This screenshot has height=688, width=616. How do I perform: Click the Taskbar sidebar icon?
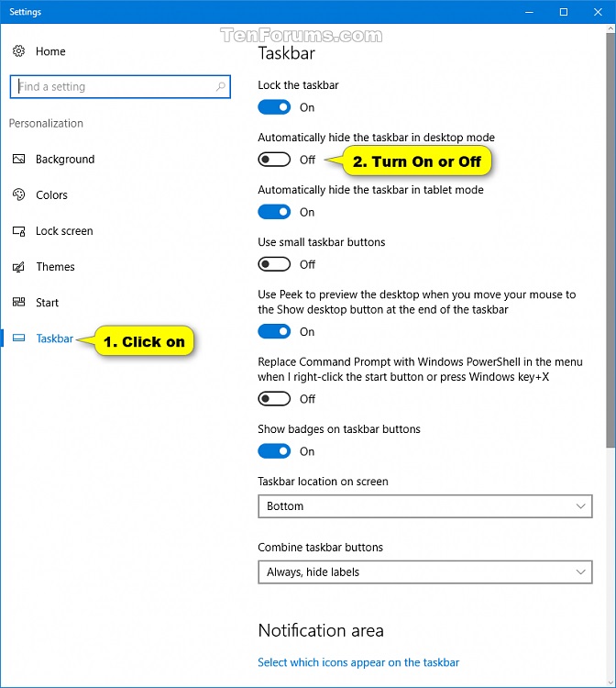18,338
